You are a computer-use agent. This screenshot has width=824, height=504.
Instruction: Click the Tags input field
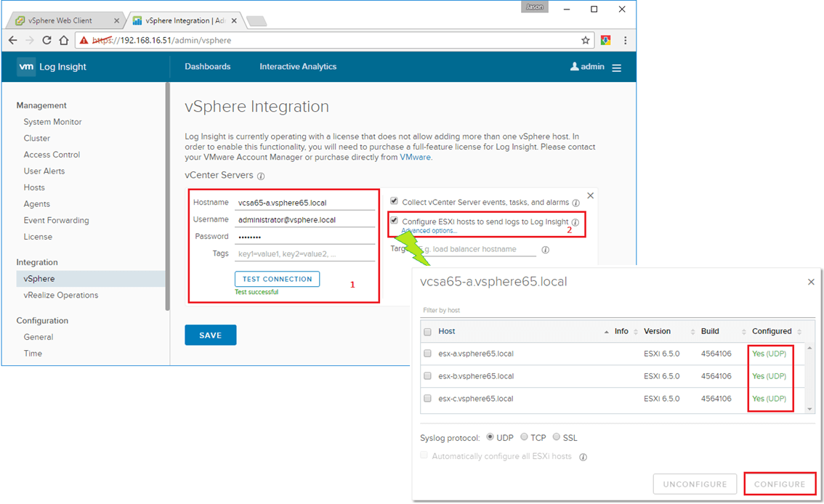click(x=304, y=254)
